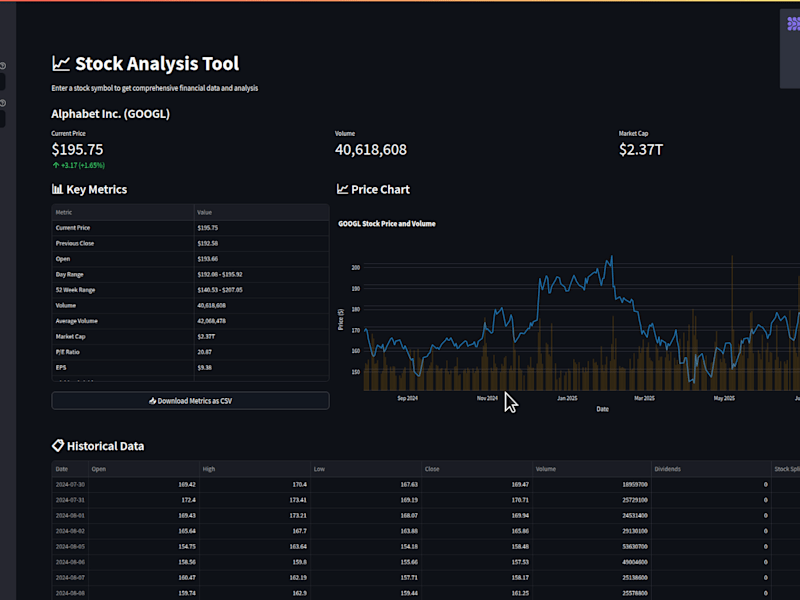
Task: Click the current price $195.75 large metric
Action: (x=77, y=149)
